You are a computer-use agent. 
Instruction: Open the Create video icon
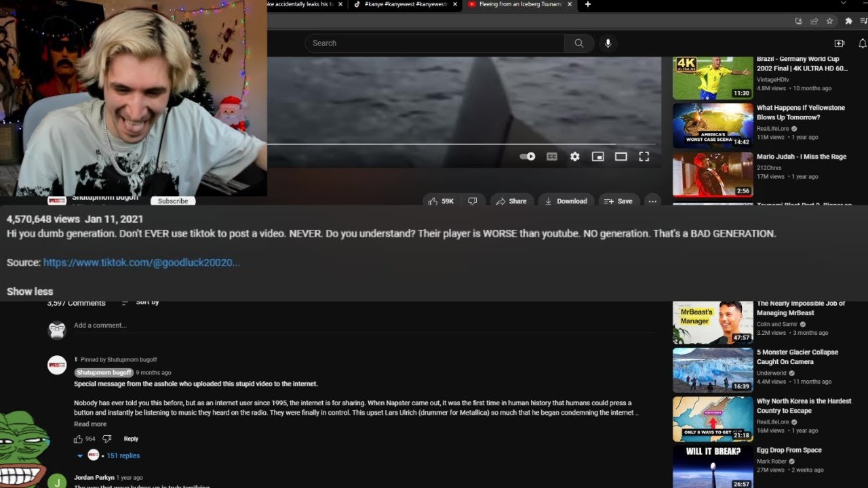point(840,43)
